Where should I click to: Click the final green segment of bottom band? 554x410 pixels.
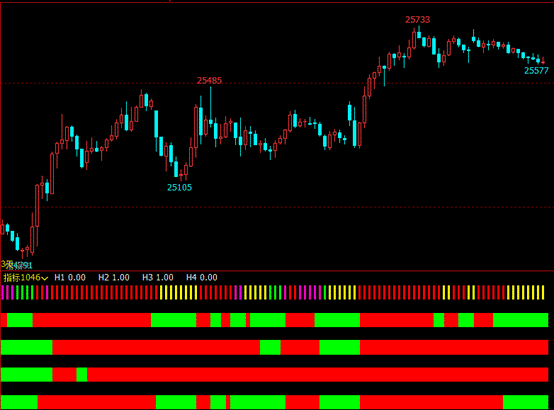pyautogui.click(x=525, y=402)
